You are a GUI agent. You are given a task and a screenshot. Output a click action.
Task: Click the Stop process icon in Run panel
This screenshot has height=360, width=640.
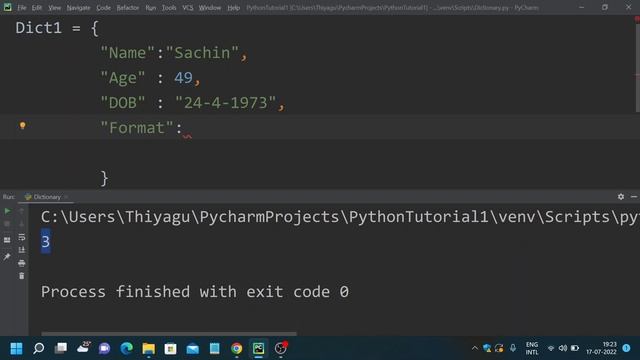click(7, 224)
